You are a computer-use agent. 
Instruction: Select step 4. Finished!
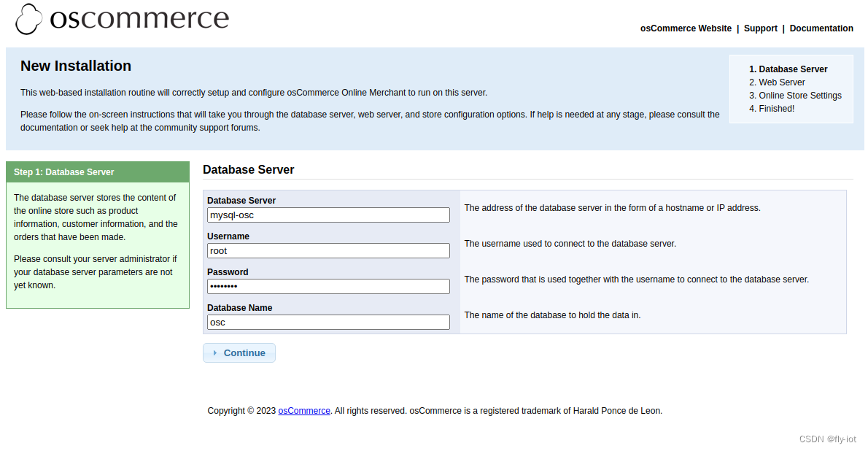pyautogui.click(x=772, y=109)
